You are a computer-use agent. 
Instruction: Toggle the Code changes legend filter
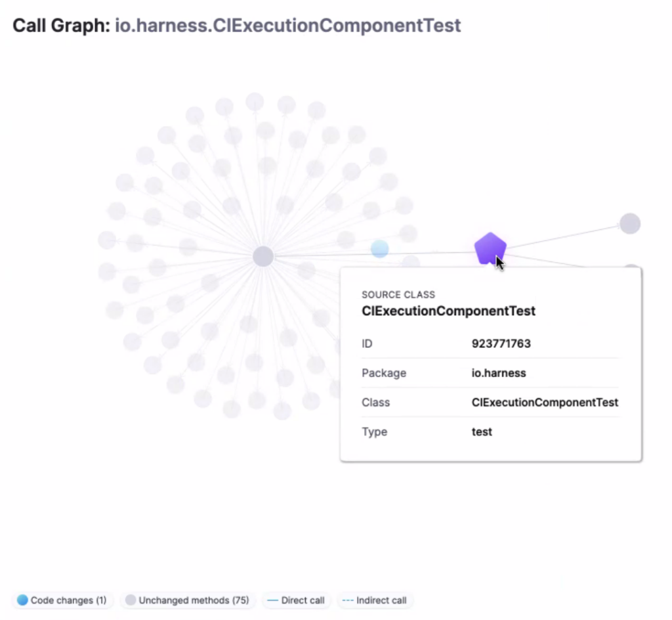[x=62, y=600]
